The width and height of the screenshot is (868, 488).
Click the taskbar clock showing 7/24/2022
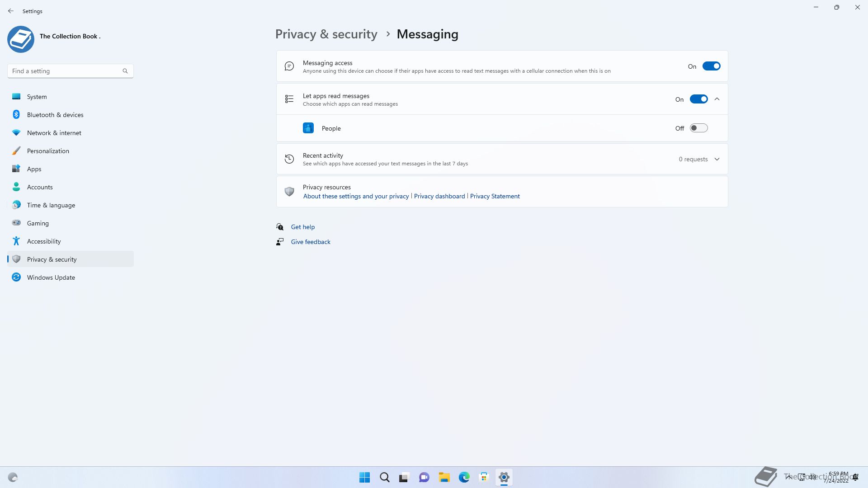click(836, 477)
